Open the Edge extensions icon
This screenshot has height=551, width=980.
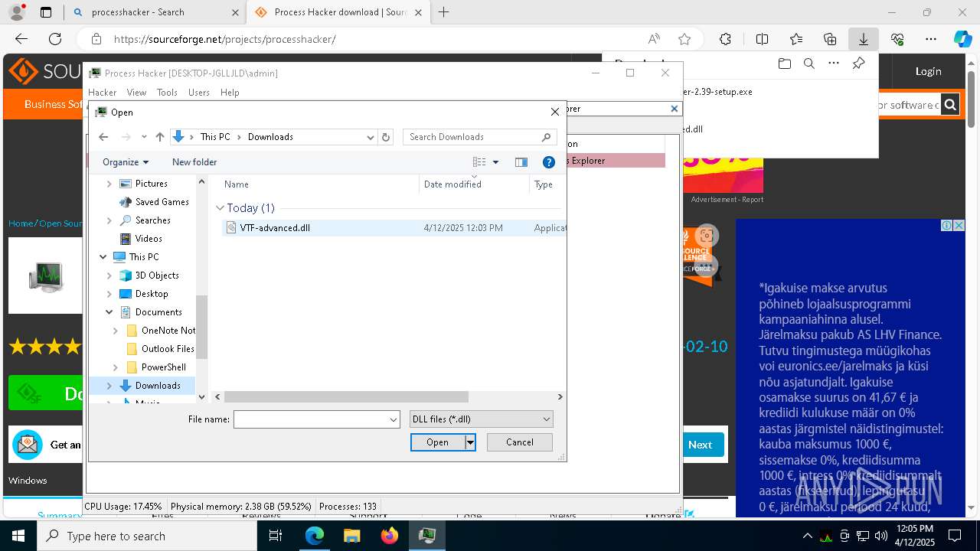[x=725, y=39]
